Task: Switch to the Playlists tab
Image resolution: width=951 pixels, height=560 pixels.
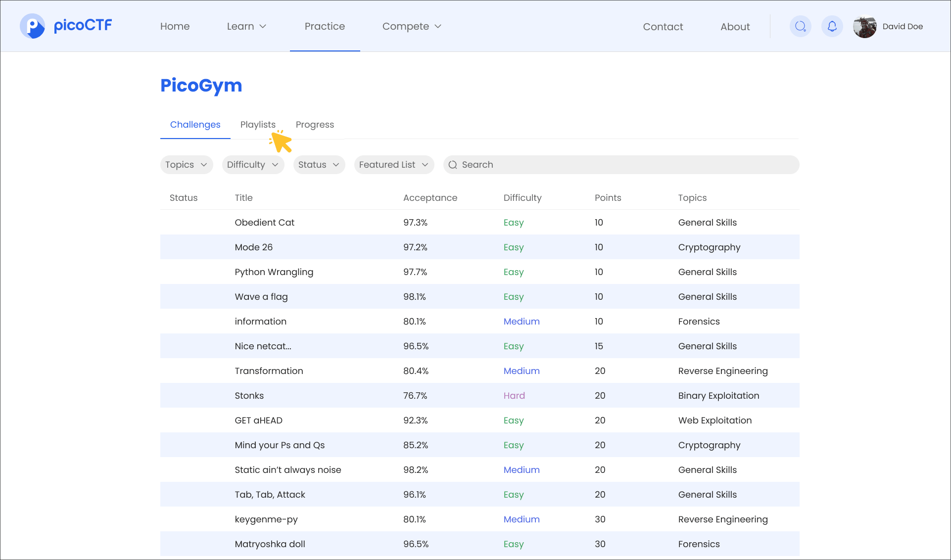Action: 258,125
